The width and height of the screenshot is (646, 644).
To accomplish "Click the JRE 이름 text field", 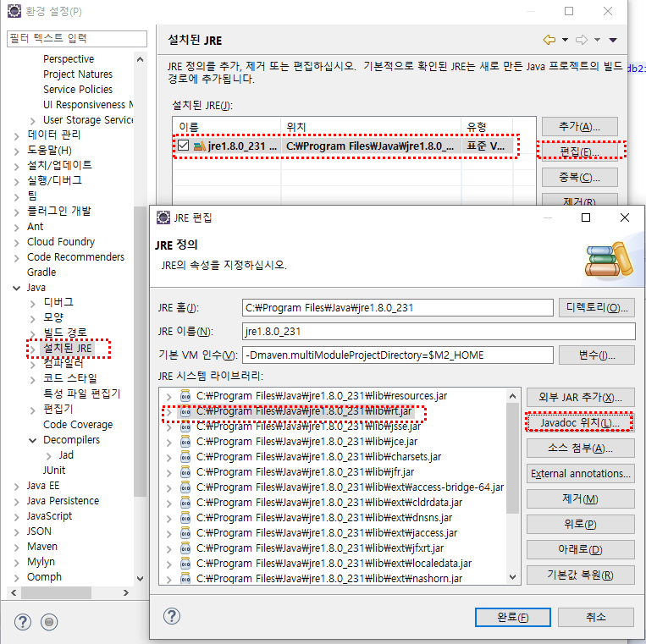I will pyautogui.click(x=439, y=332).
